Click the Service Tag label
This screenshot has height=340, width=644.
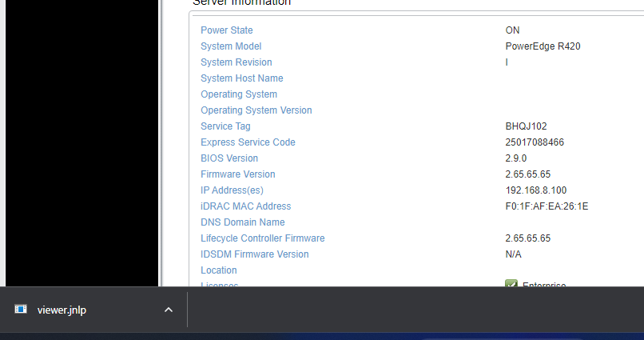coord(225,126)
